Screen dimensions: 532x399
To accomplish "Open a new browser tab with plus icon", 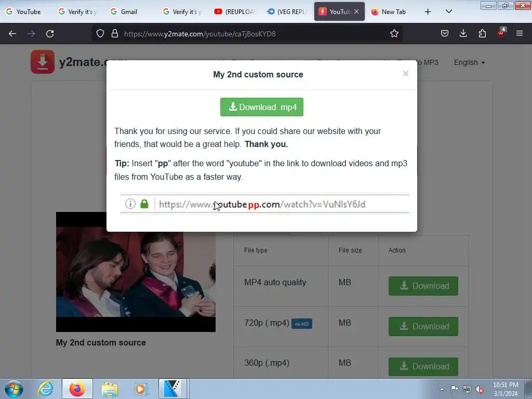I will (428, 12).
